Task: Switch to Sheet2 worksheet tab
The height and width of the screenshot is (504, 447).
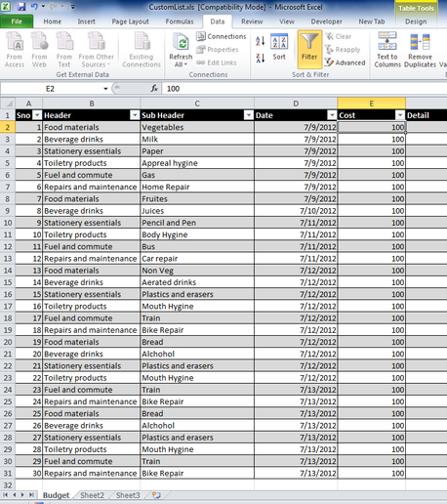Action: tap(92, 495)
